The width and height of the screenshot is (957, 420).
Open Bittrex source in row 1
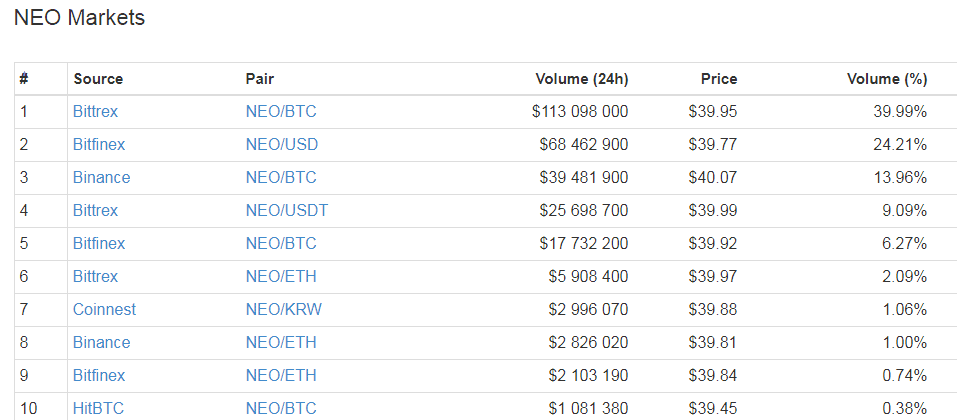95,111
